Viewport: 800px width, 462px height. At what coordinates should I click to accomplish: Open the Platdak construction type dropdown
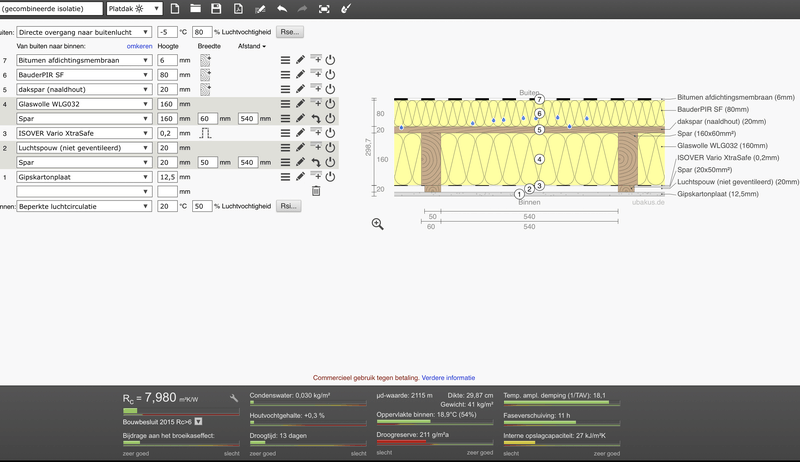pyautogui.click(x=135, y=9)
